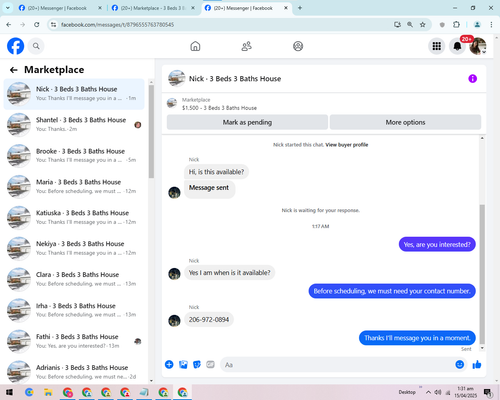This screenshot has height=400, width=500.
Task: Open the Facebook menu grid icon
Action: (x=437, y=46)
